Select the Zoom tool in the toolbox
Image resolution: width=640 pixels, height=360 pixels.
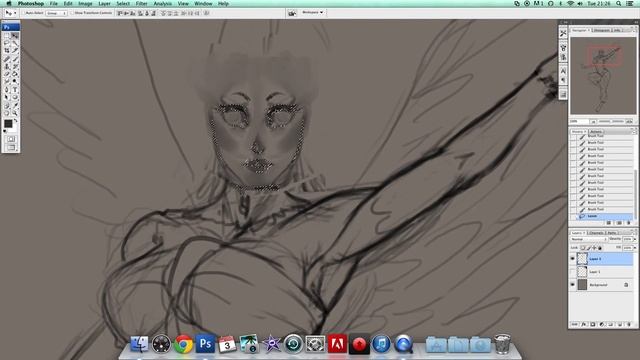click(15, 113)
